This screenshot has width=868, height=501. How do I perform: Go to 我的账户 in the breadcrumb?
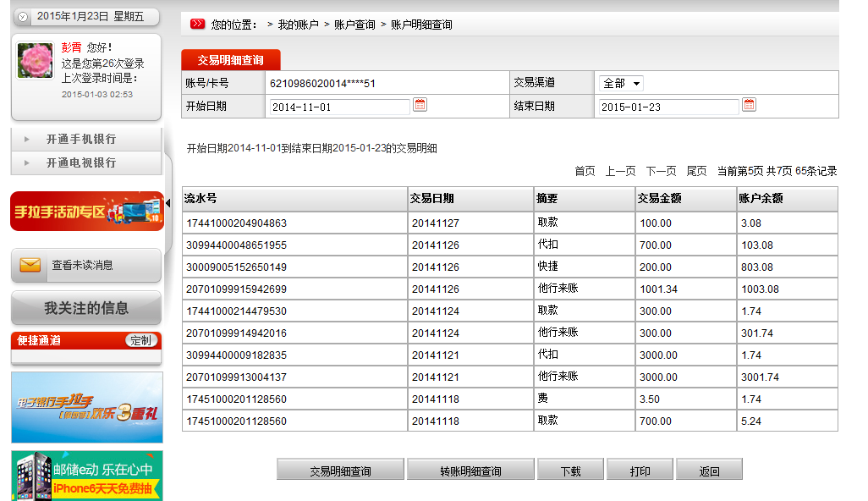click(298, 25)
